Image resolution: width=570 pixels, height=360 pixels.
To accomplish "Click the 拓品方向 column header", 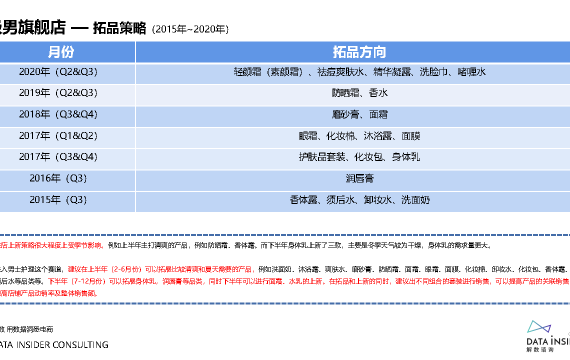I will (353, 52).
